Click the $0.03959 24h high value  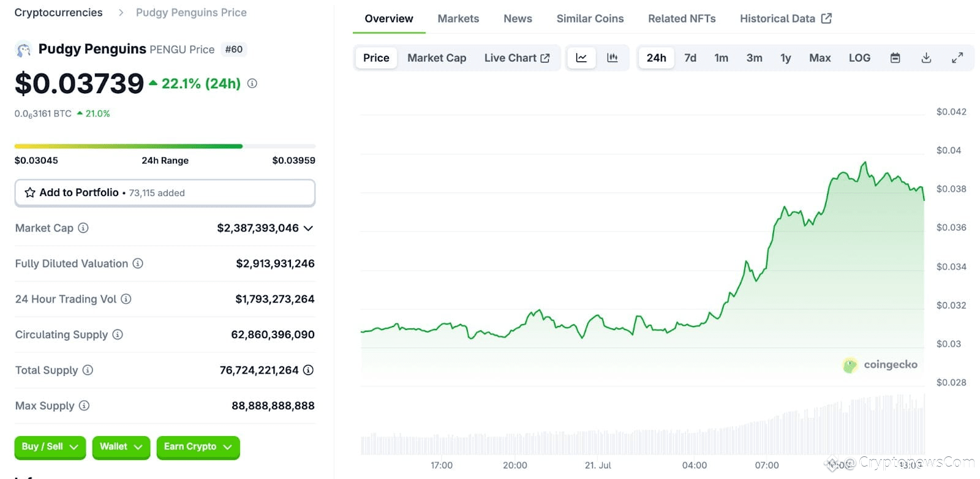294,160
